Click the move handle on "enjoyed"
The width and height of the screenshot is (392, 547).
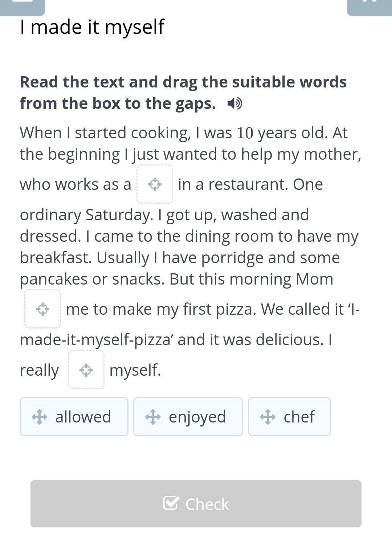(153, 417)
